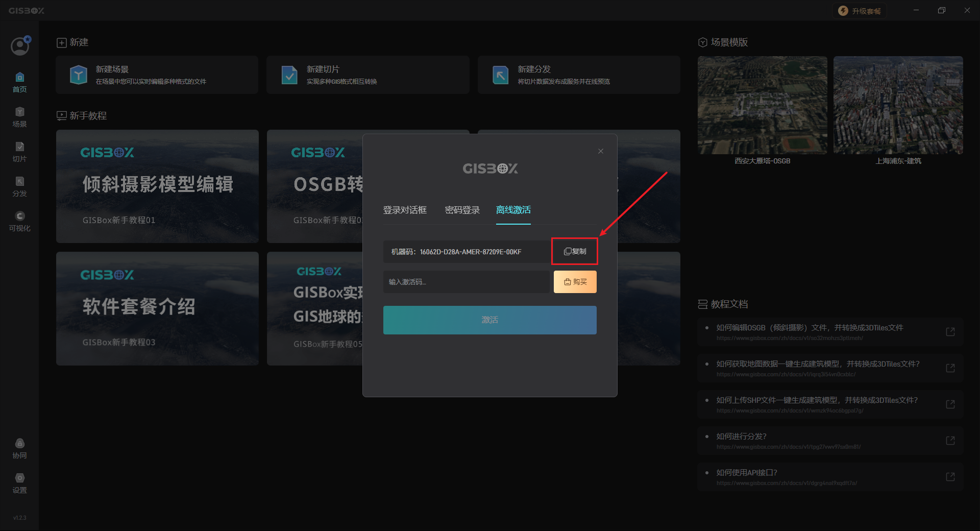The image size is (980, 531).
Task: Create new tiles via 新建切片 card
Action: pos(367,75)
